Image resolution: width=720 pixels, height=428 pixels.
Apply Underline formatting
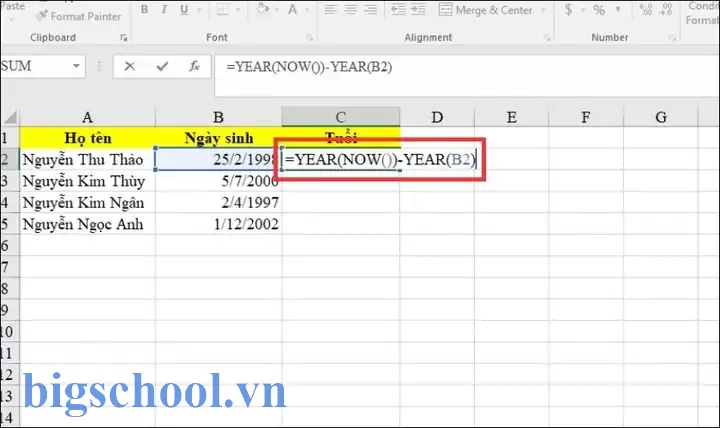(x=184, y=10)
